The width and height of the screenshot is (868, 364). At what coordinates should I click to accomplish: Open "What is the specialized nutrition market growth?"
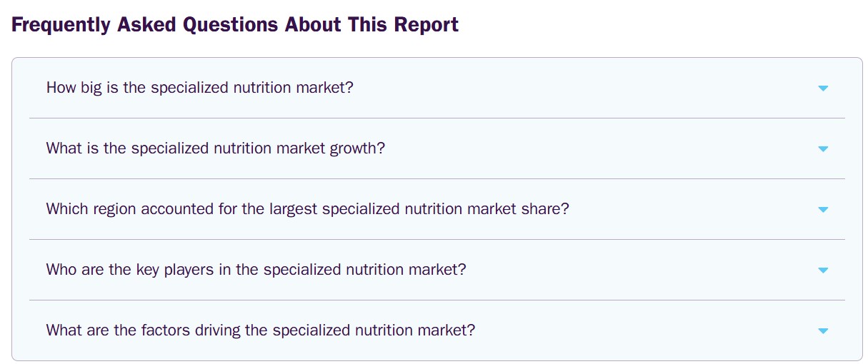click(215, 148)
